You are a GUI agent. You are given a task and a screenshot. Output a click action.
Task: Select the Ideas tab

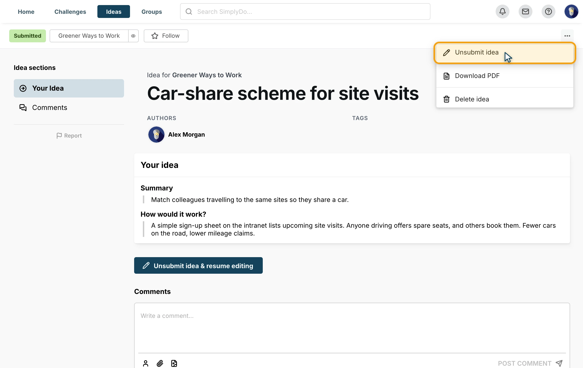point(113,11)
